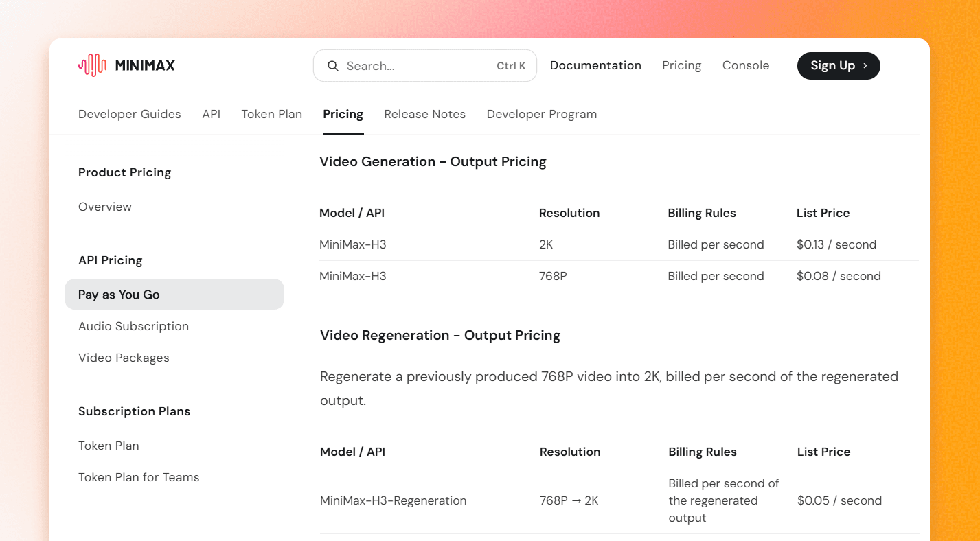Open the Documentation link in the header
This screenshot has width=980, height=541.
(595, 65)
